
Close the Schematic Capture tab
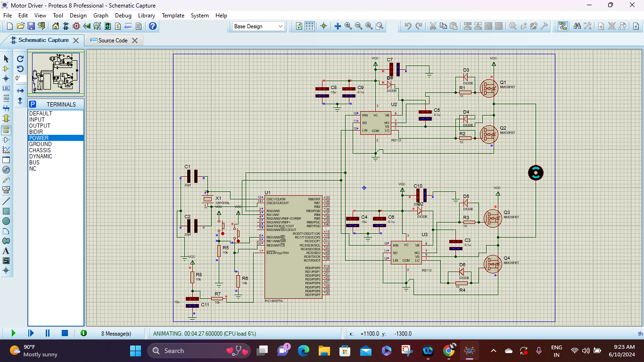(77, 41)
